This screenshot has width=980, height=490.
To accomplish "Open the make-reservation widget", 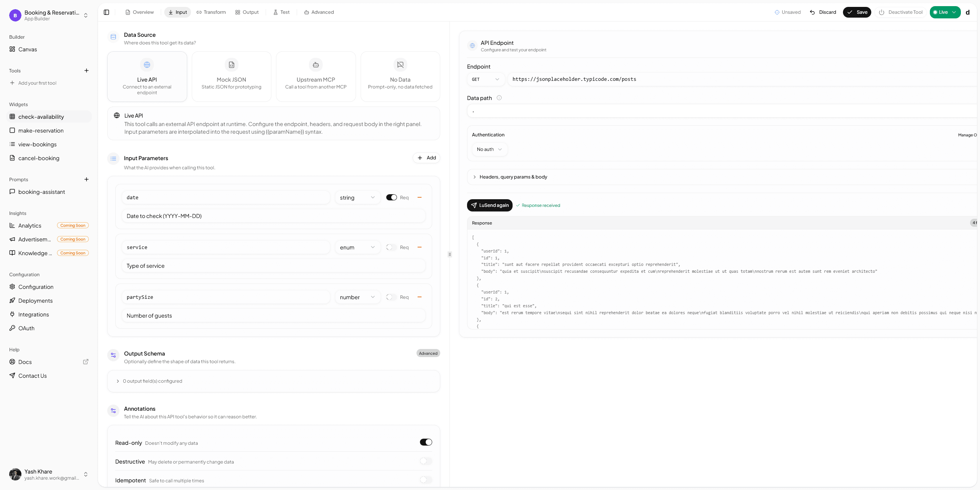I will point(41,130).
